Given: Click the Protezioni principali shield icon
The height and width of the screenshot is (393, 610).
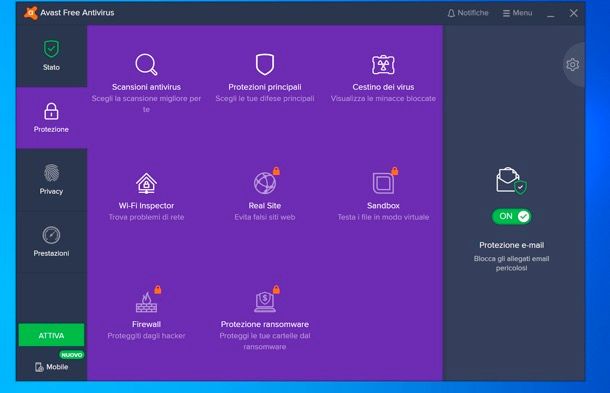Looking at the screenshot, I should click(x=265, y=64).
